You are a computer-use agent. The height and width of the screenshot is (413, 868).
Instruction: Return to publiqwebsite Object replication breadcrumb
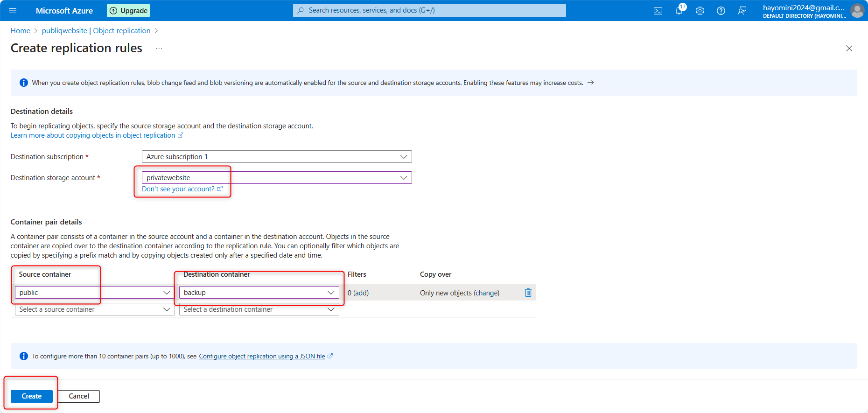[96, 31]
